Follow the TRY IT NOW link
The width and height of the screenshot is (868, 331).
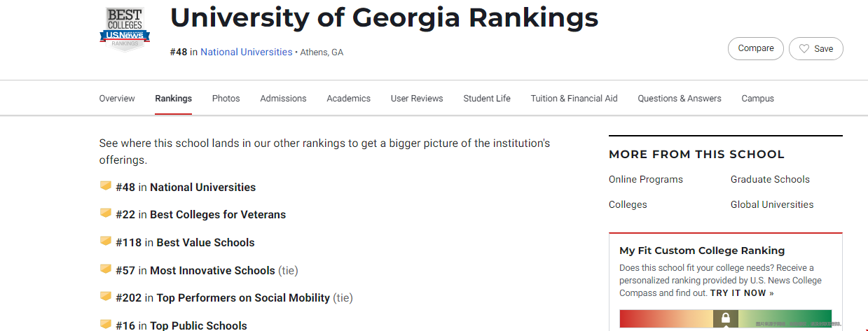click(x=742, y=293)
